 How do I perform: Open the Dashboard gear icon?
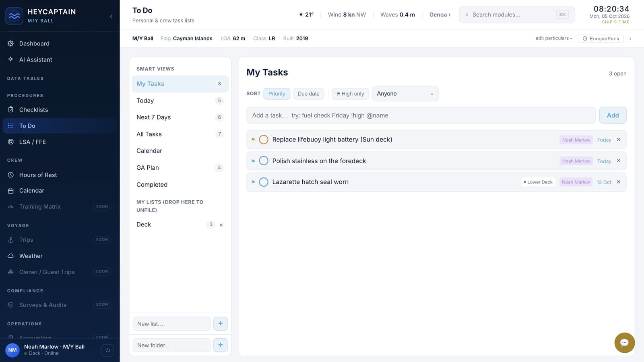(x=11, y=43)
